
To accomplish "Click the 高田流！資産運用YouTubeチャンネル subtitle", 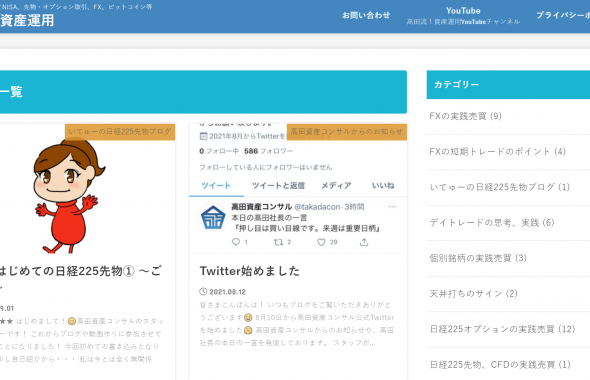I will (x=463, y=22).
